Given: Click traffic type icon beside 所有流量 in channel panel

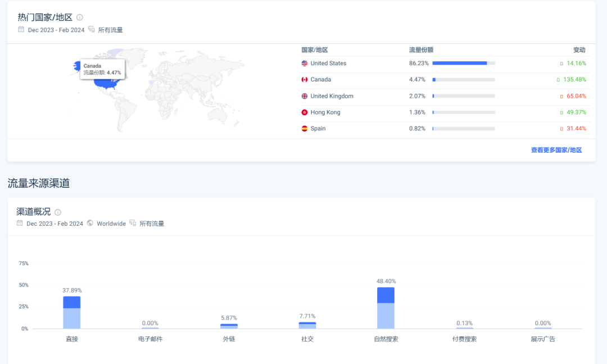Looking at the screenshot, I should coord(133,223).
